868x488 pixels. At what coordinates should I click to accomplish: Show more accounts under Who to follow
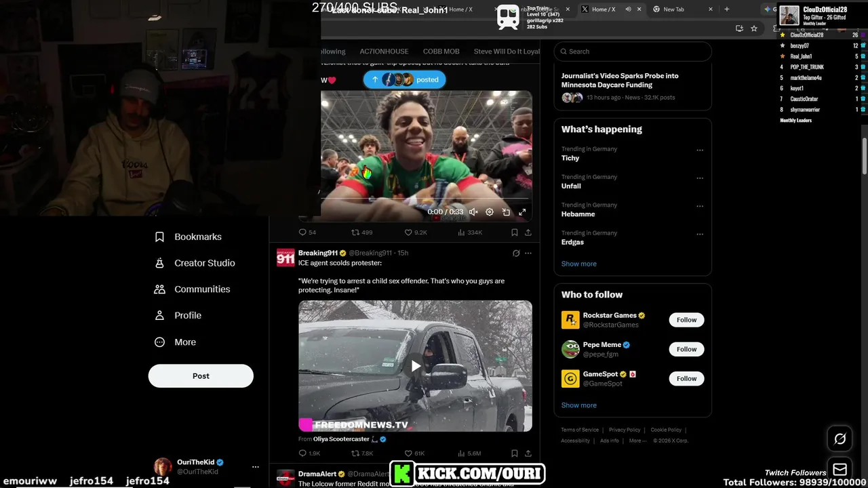click(x=578, y=405)
